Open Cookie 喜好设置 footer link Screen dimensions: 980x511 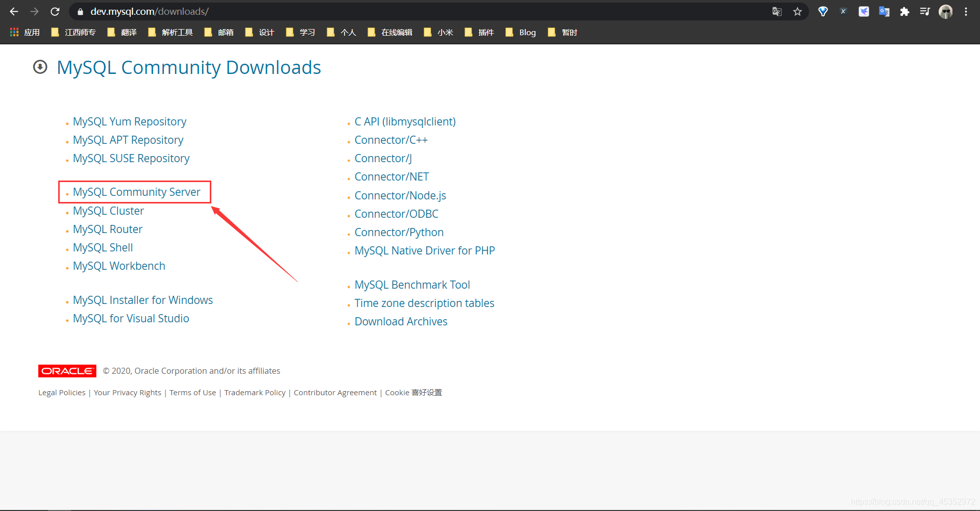tap(413, 392)
